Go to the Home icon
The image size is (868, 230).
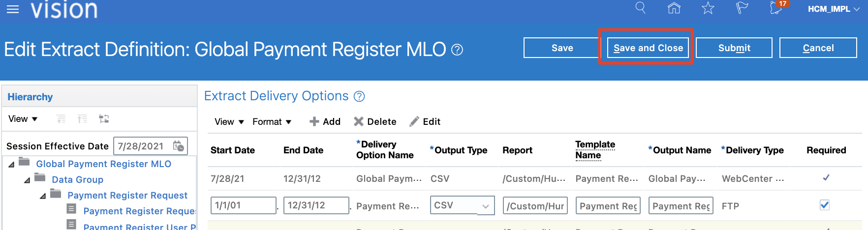point(674,8)
